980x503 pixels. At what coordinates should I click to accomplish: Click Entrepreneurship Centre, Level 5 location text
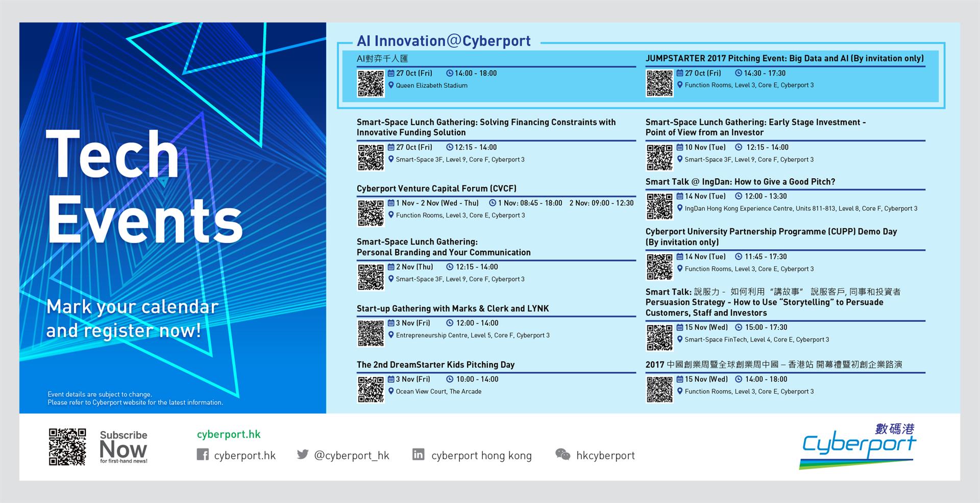tap(473, 336)
